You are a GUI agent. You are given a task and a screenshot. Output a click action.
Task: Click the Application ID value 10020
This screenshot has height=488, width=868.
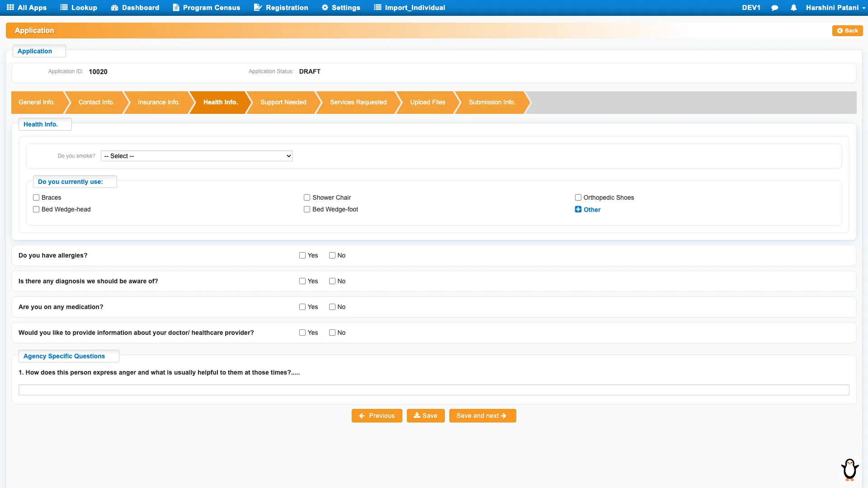click(x=98, y=72)
